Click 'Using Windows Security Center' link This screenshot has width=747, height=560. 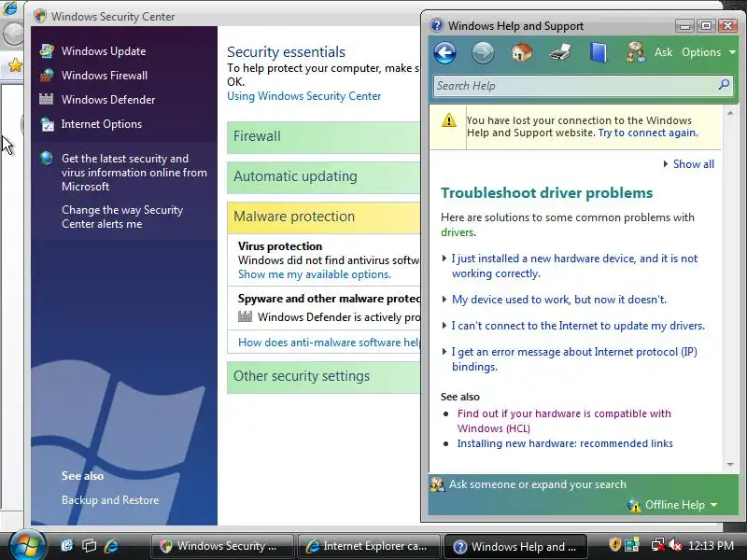(x=304, y=96)
